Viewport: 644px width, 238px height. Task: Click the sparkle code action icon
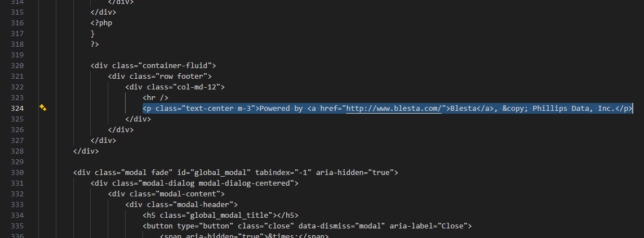(x=43, y=107)
